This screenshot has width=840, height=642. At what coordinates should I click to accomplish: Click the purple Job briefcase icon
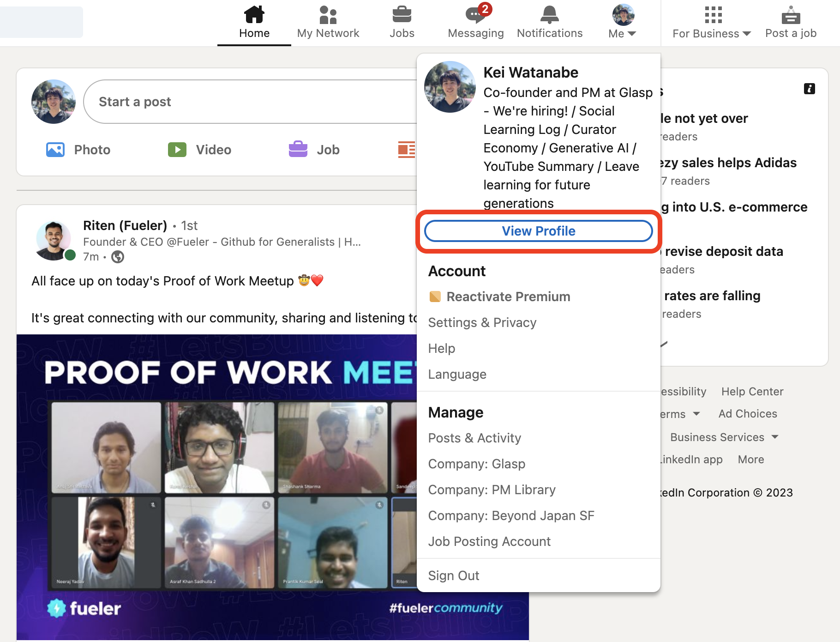tap(298, 149)
